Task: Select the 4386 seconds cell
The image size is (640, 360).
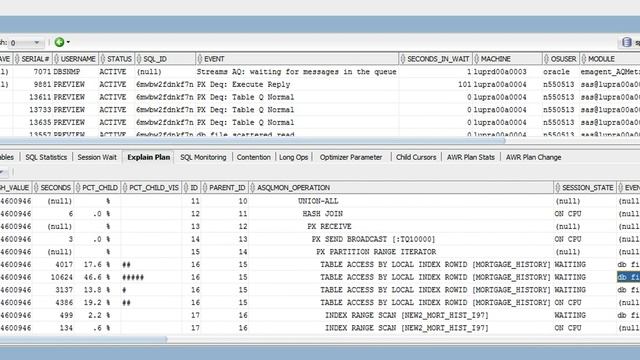Action: point(53,302)
